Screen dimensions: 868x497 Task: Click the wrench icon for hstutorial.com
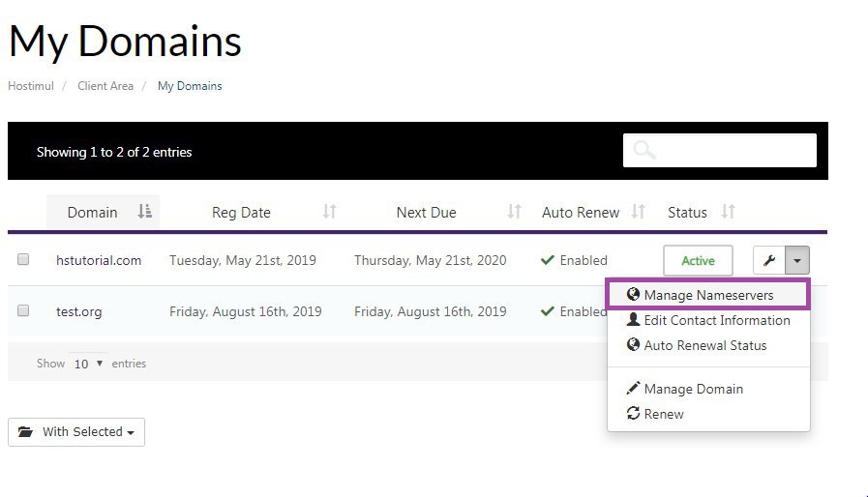pos(770,260)
